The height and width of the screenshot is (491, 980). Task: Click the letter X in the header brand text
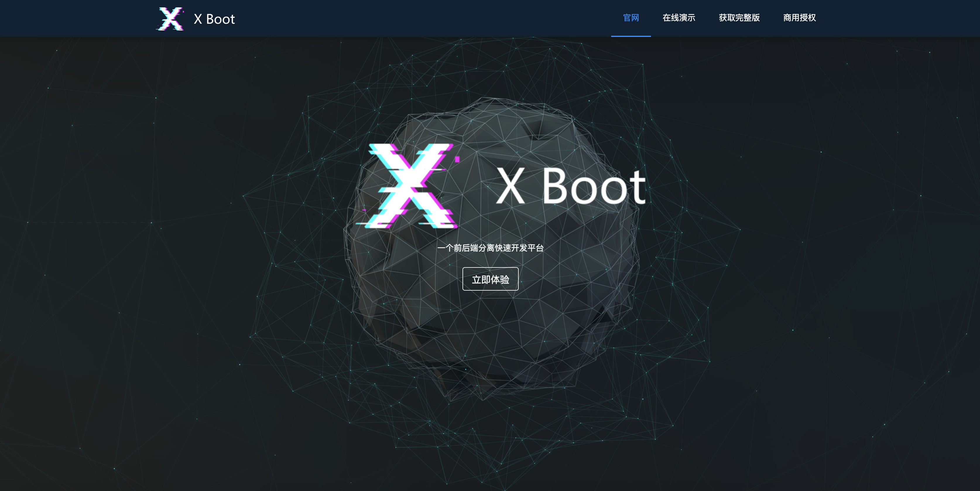198,19
